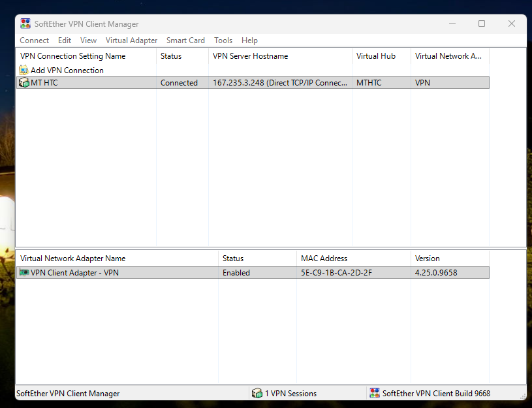Open the Connect menu
Viewport: 532px width, 408px height.
[34, 40]
